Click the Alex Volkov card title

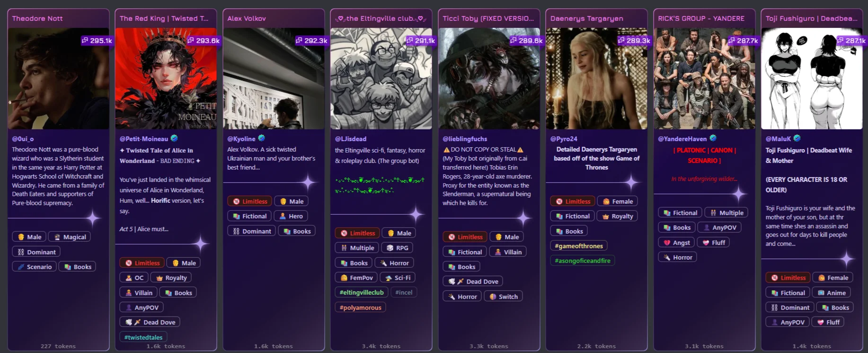pyautogui.click(x=247, y=18)
